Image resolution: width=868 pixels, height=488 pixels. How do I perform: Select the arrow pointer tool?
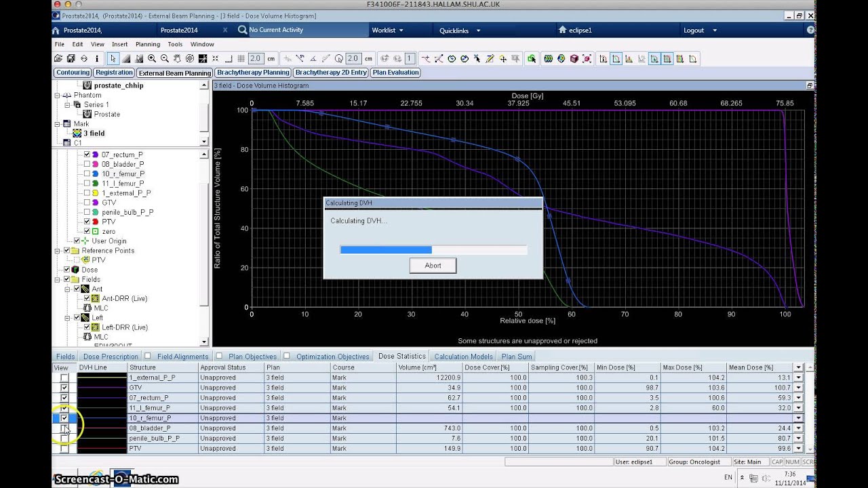tap(113, 58)
